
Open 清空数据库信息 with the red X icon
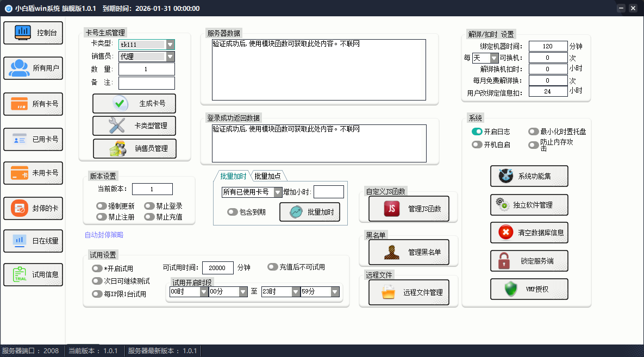[529, 233]
